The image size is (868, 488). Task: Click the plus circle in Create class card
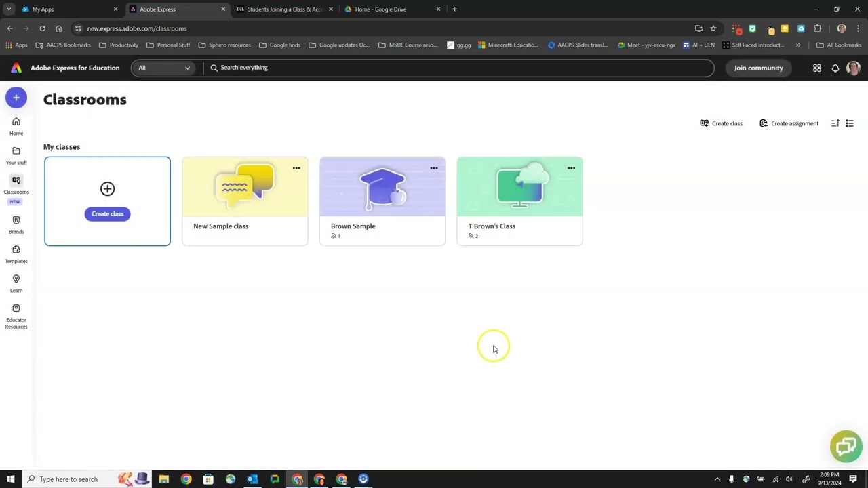point(107,189)
